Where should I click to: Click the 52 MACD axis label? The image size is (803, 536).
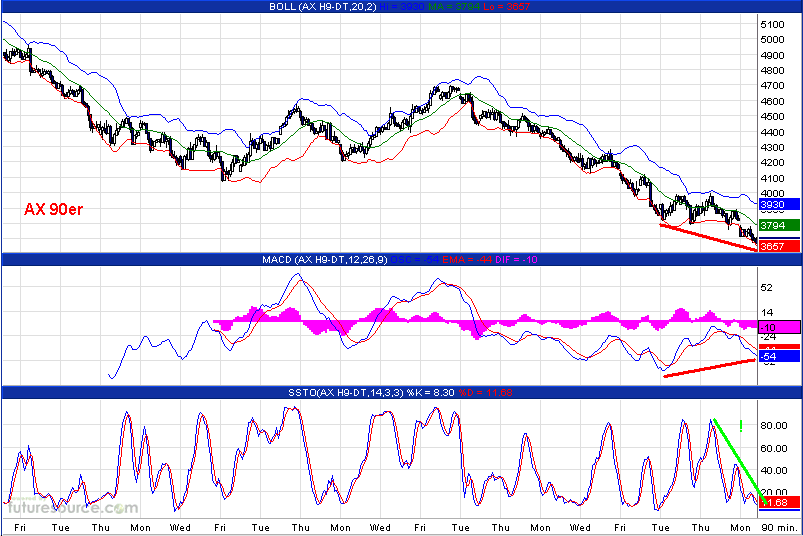(x=767, y=288)
